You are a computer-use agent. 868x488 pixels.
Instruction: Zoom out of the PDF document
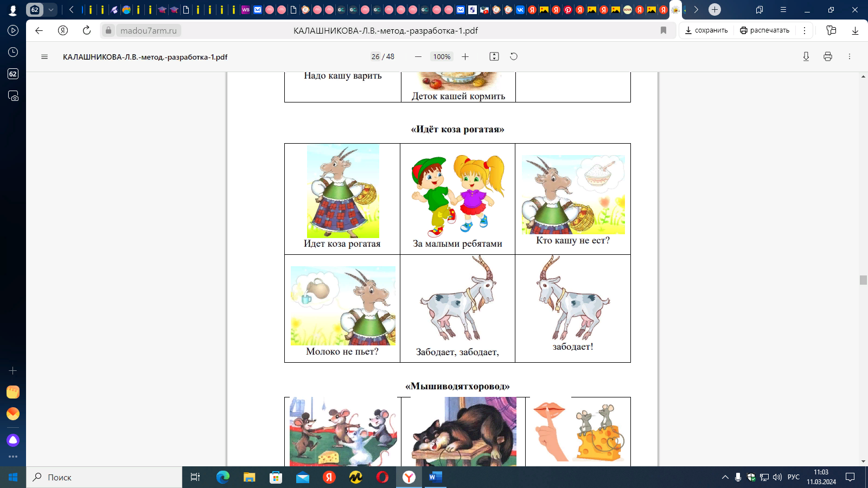coord(418,57)
